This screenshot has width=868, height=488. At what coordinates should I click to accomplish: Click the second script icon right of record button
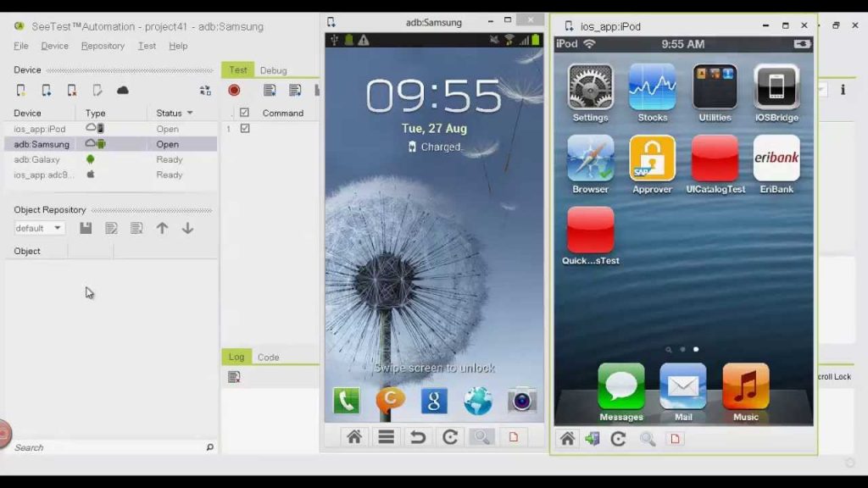295,90
